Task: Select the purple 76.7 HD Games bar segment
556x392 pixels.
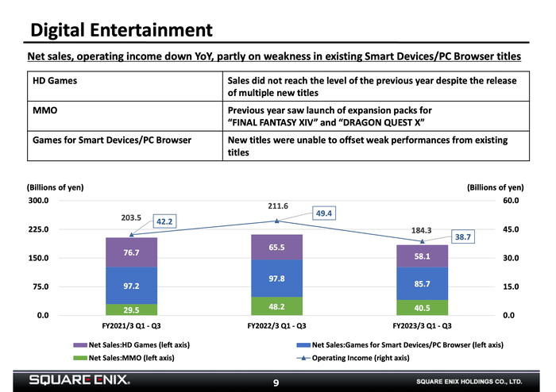Action: (x=131, y=252)
